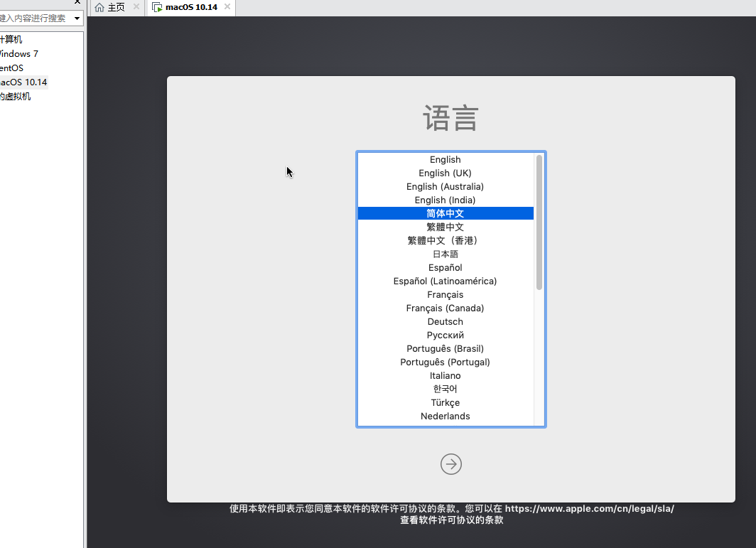Open the search box dropdown arrow
The height and width of the screenshot is (548, 756).
point(77,18)
